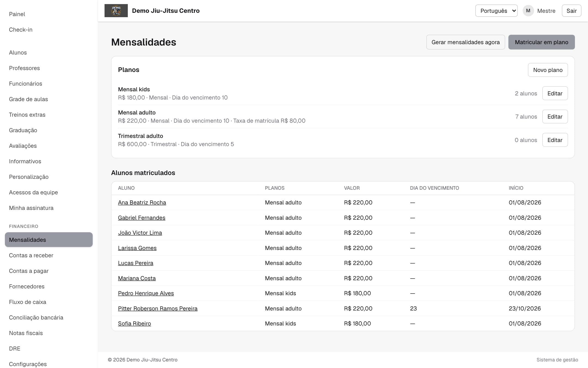Click the Mestre avatar circle

[x=528, y=11]
